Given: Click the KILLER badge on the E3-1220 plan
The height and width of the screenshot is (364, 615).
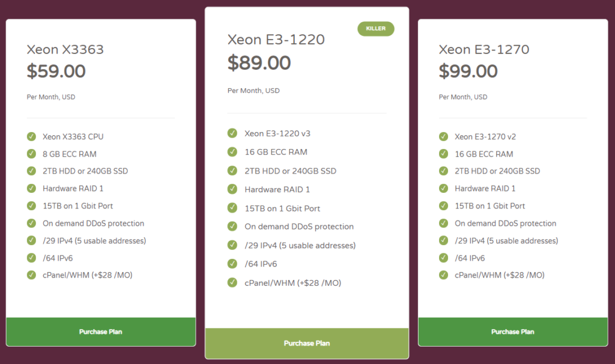Looking at the screenshot, I should coord(376,28).
